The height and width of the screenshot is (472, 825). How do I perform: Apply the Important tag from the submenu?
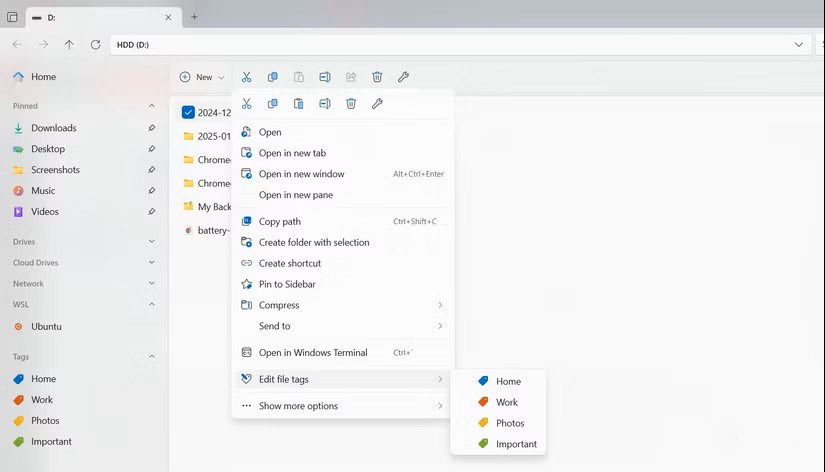pyautogui.click(x=498, y=444)
